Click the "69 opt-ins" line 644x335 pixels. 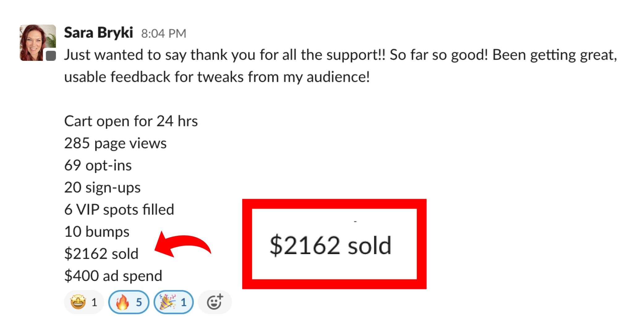point(98,165)
